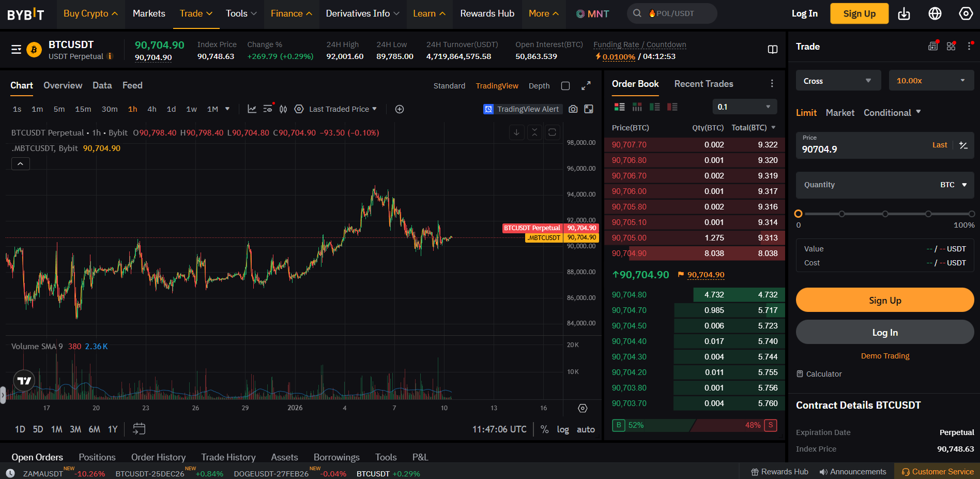The image size is (980, 479).
Task: Expand chart to fullscreen arrows icon
Action: (586, 86)
